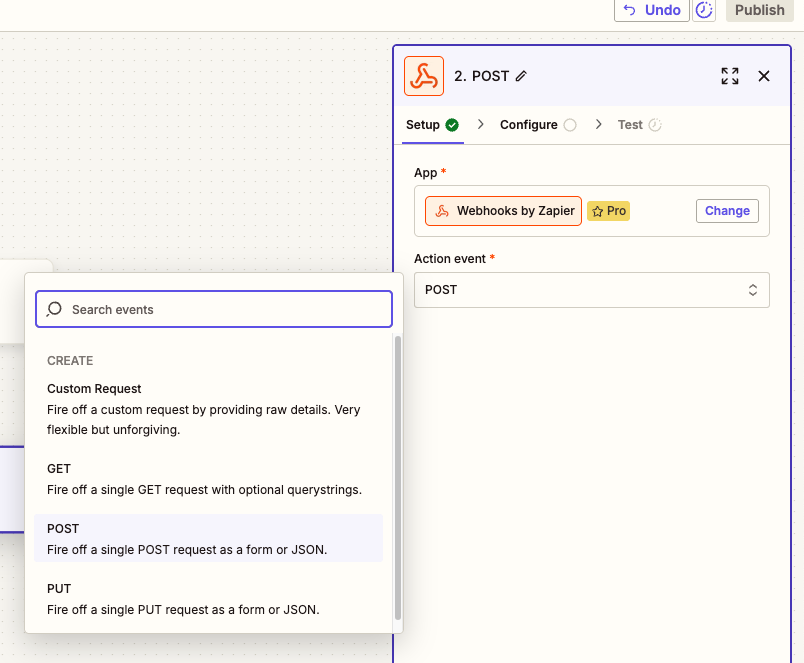The image size is (804, 663).
Task: Close the POST step panel
Action: click(763, 76)
